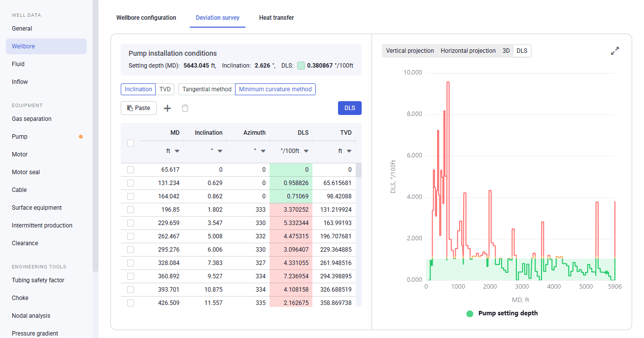Open the MD unit ft dropdown

point(173,151)
